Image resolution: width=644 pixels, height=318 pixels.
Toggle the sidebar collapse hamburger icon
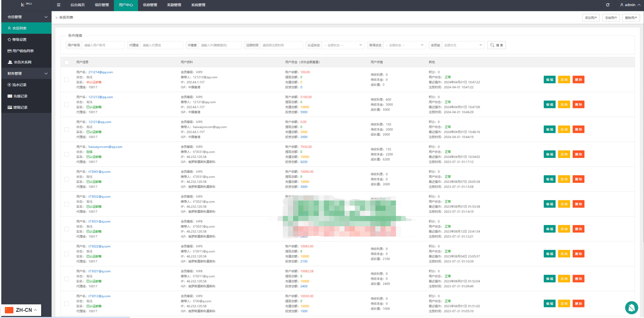(x=59, y=5)
